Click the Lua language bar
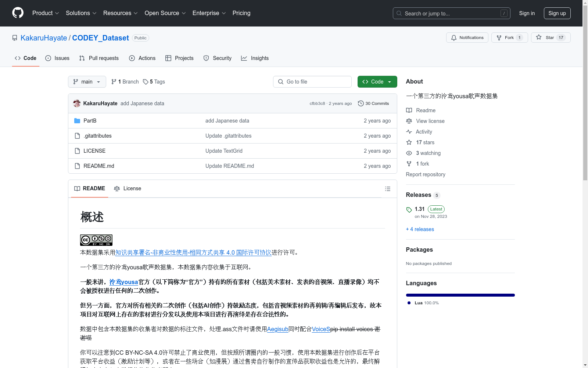The height and width of the screenshot is (368, 588). tap(460, 295)
